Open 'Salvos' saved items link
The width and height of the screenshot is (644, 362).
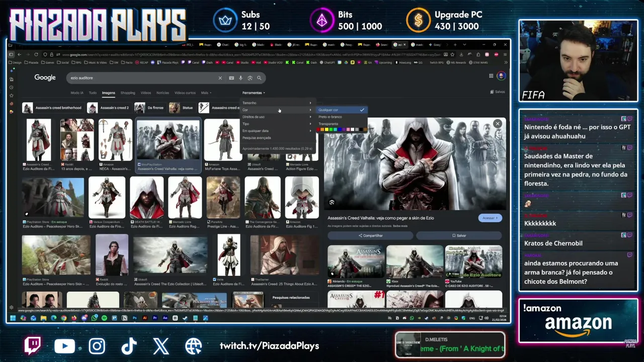tap(498, 92)
